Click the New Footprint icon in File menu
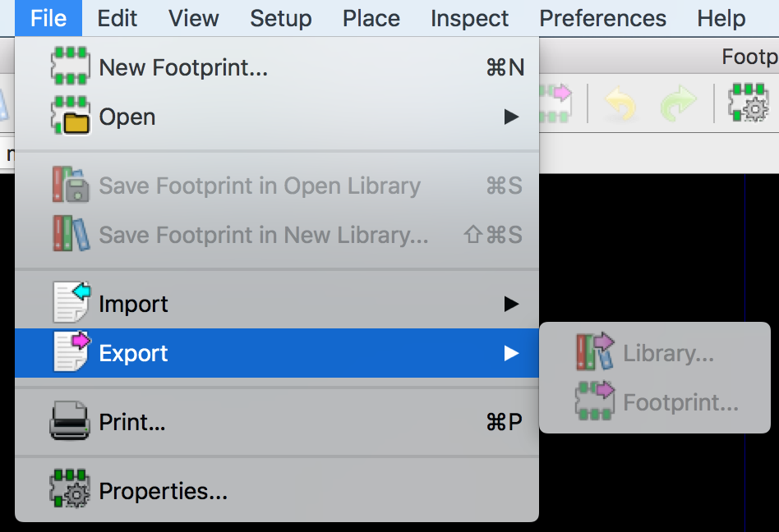Viewport: 779px width, 532px height. pos(70,66)
